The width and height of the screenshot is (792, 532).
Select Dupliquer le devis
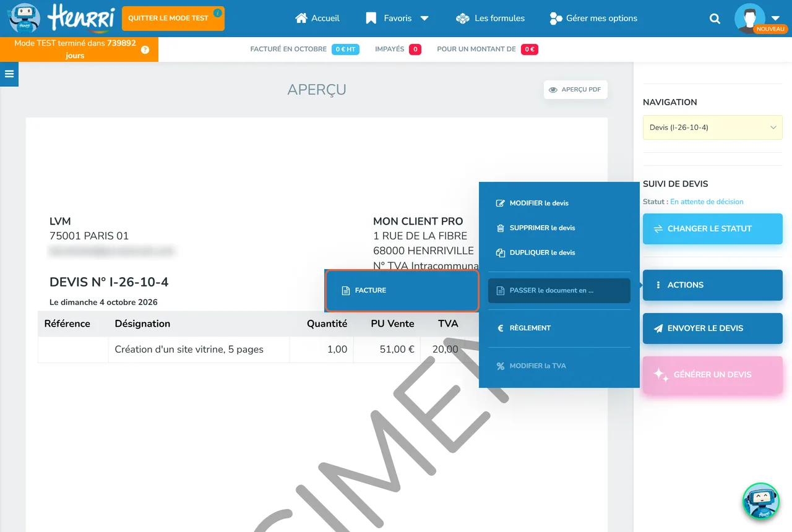559,252
